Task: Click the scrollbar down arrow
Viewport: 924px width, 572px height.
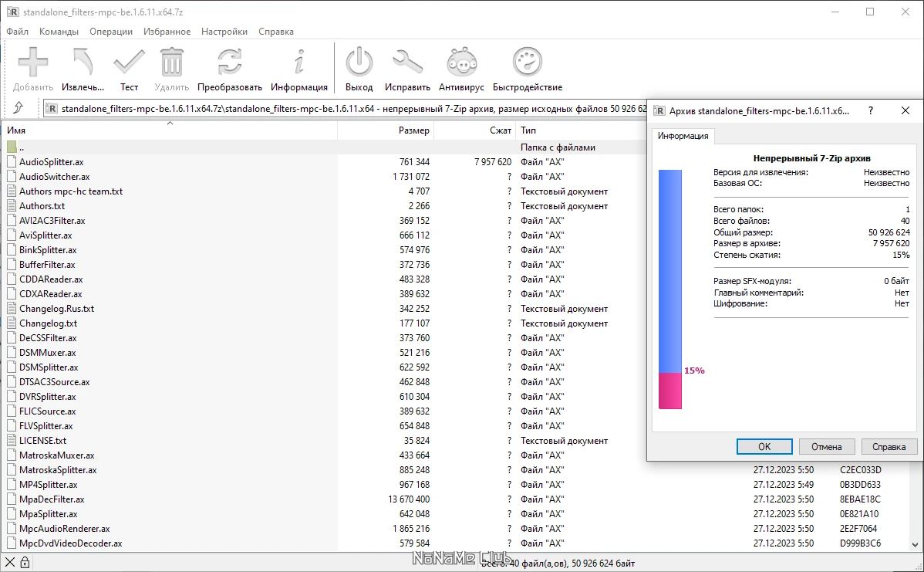Action: click(916, 545)
